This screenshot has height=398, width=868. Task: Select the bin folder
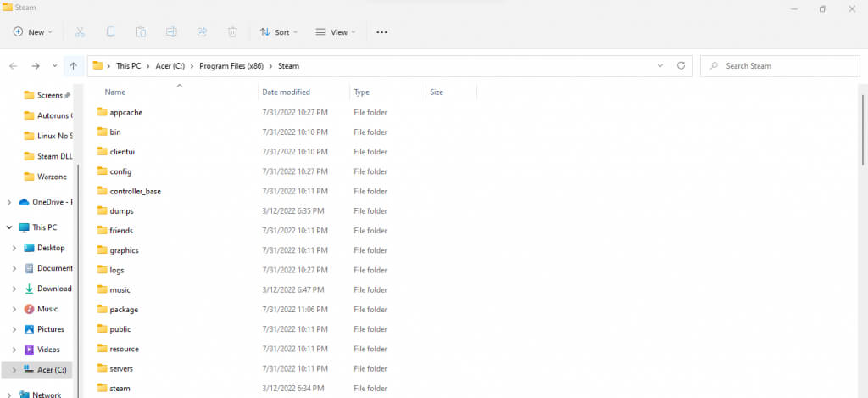(115, 132)
